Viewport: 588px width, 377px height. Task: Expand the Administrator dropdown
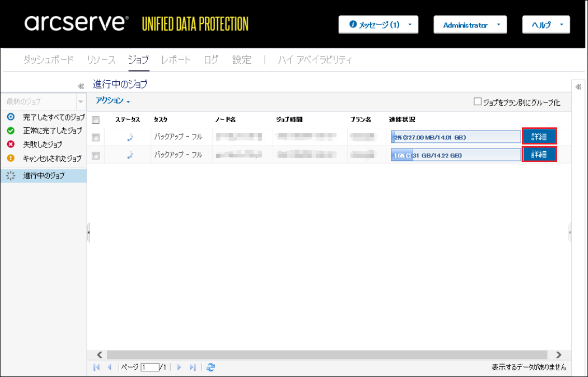coord(469,25)
